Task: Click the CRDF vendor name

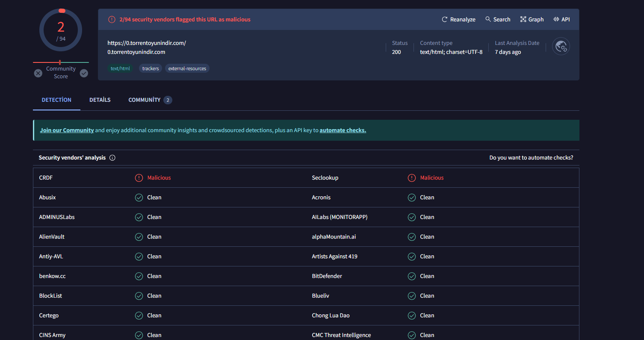Action: click(x=46, y=177)
